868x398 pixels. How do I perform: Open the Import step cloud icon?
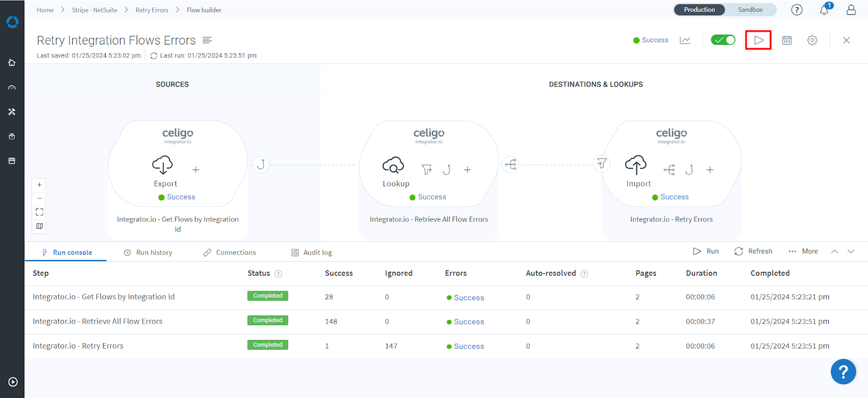636,165
